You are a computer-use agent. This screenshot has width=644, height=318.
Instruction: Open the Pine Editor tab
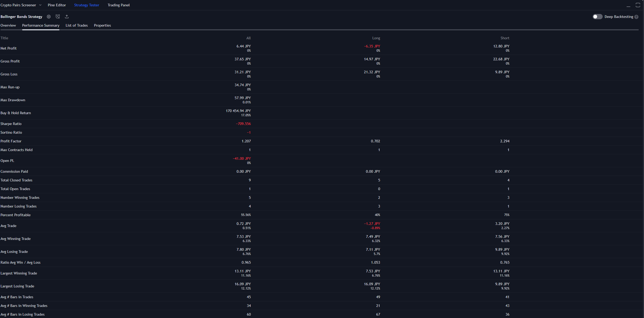57,5
